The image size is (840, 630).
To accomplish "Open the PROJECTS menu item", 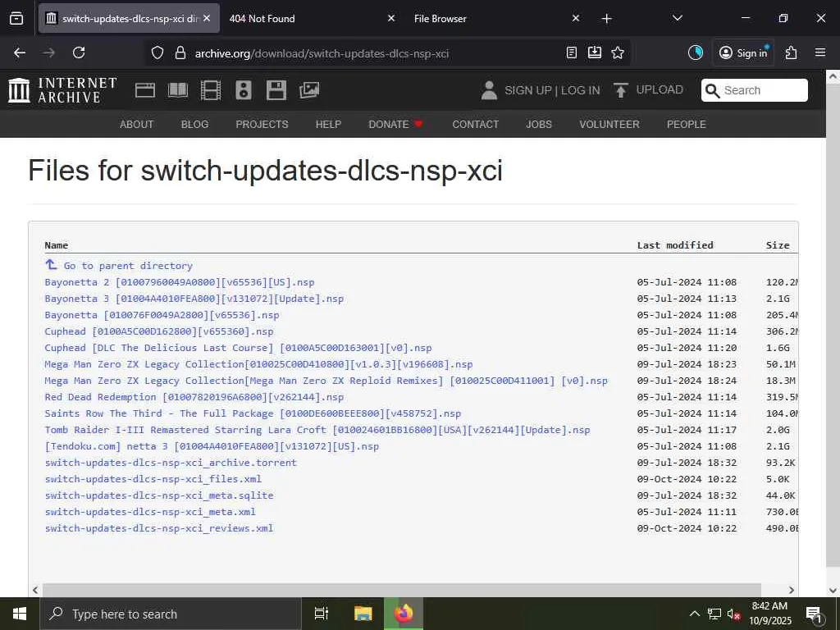I will [262, 125].
